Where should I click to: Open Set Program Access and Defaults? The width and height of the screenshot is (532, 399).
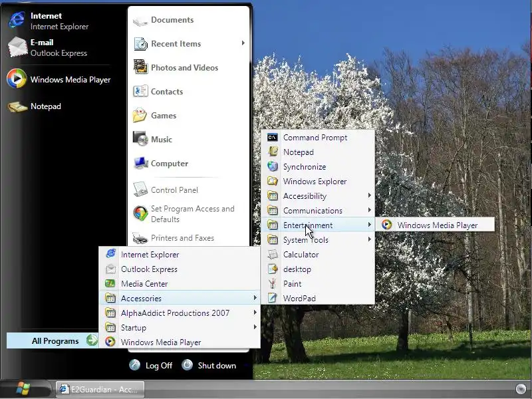184,213
